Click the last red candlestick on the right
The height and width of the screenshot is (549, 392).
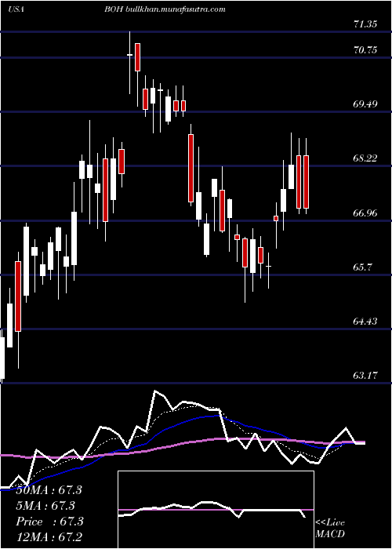tap(307, 182)
